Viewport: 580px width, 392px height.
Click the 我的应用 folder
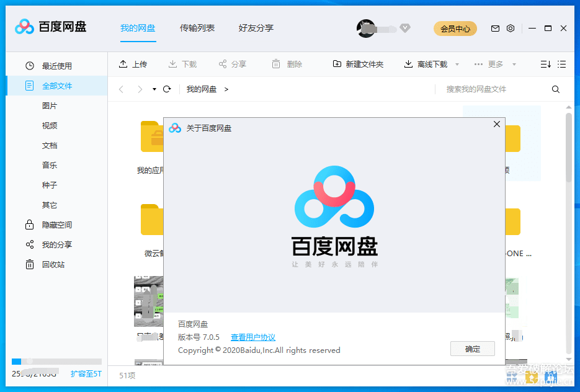(x=151, y=137)
